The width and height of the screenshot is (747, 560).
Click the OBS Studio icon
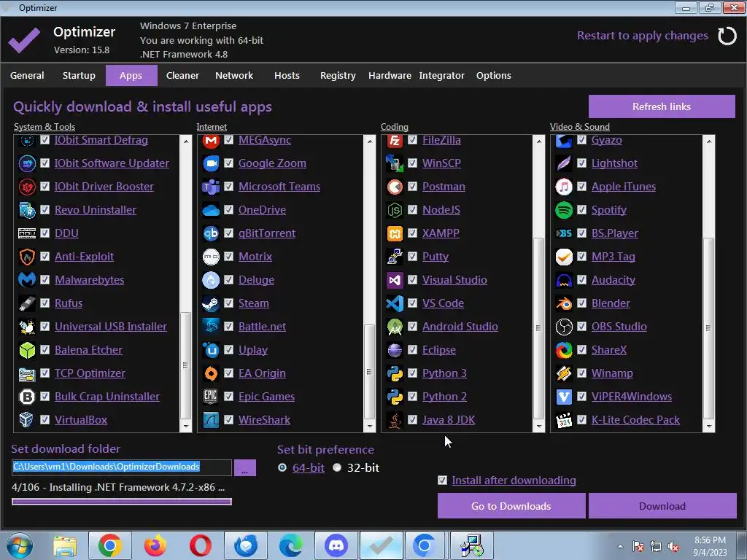click(x=564, y=326)
